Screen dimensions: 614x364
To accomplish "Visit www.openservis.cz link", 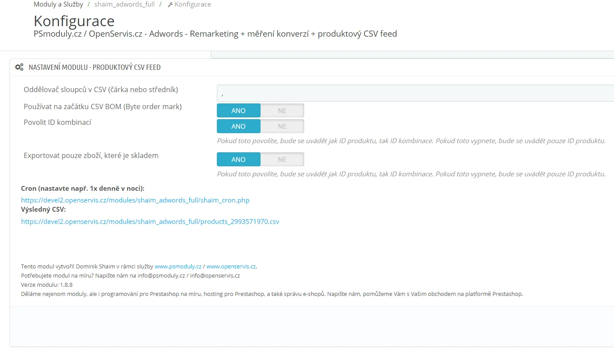I will (x=231, y=266).
